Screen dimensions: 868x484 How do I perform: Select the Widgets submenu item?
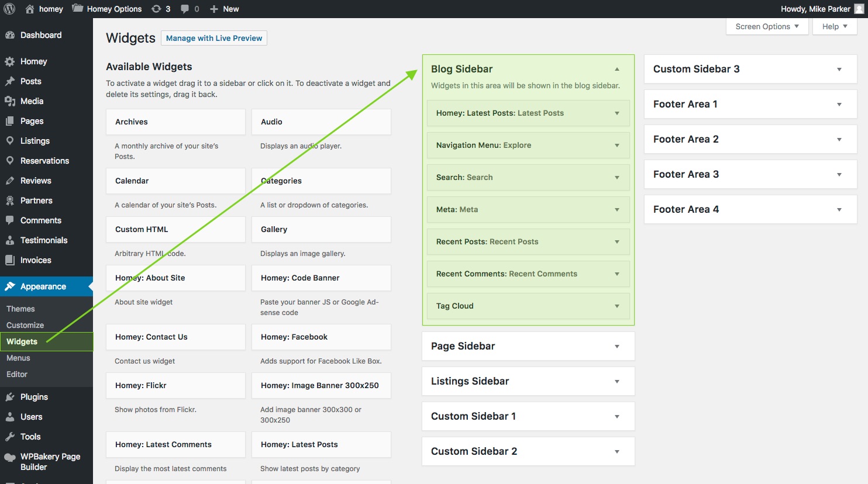(x=22, y=341)
